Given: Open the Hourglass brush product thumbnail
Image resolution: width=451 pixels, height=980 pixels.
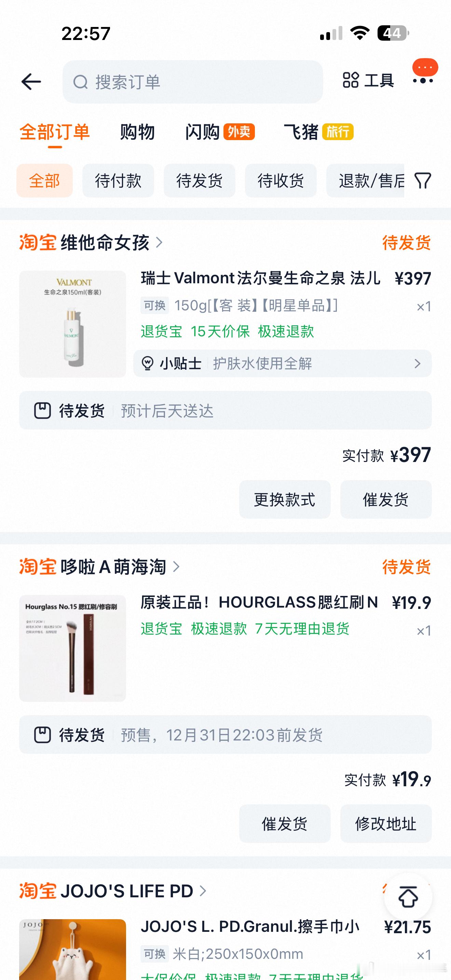Looking at the screenshot, I should [x=73, y=648].
